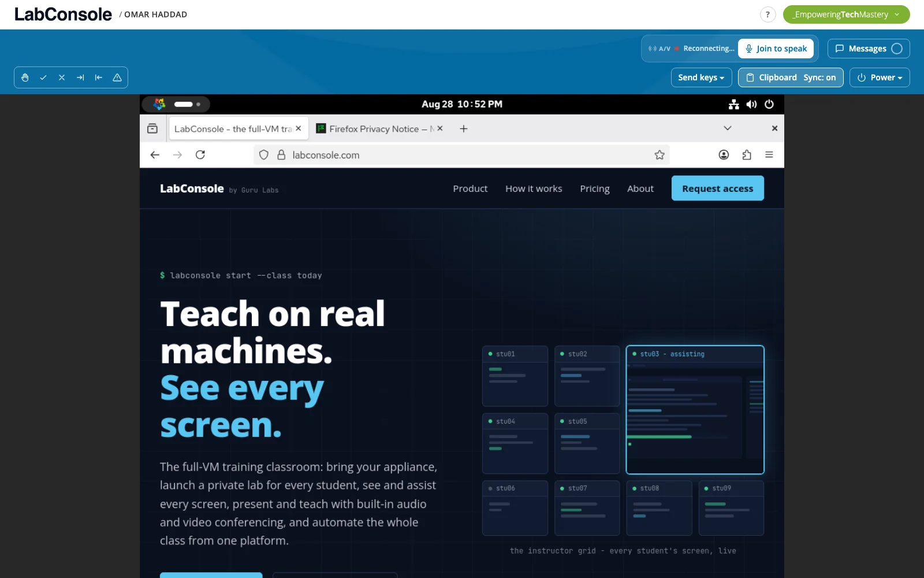The height and width of the screenshot is (578, 924).
Task: Open the _EmpoweringTechMastery account dropdown
Action: pos(846,14)
